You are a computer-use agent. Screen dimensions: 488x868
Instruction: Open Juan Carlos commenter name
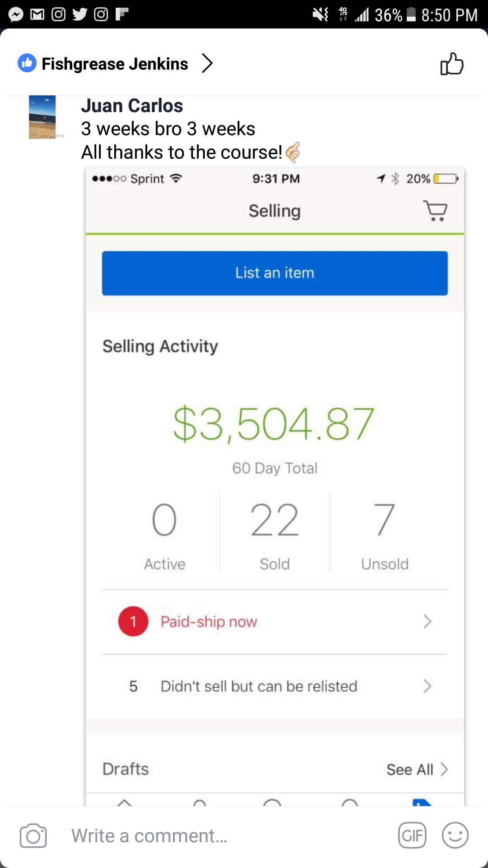[x=132, y=106]
